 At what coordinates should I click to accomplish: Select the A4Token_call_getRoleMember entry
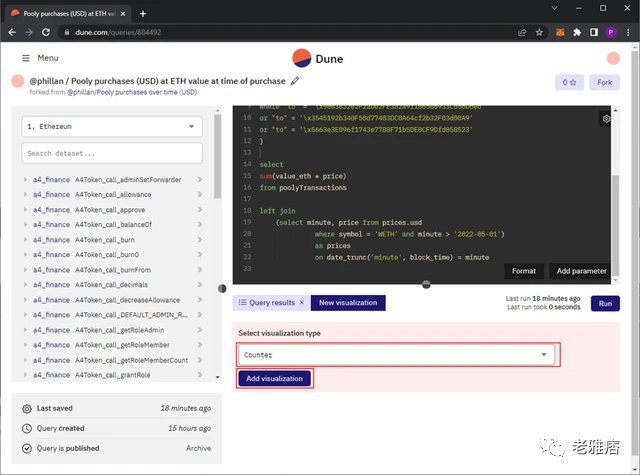pyautogui.click(x=122, y=345)
